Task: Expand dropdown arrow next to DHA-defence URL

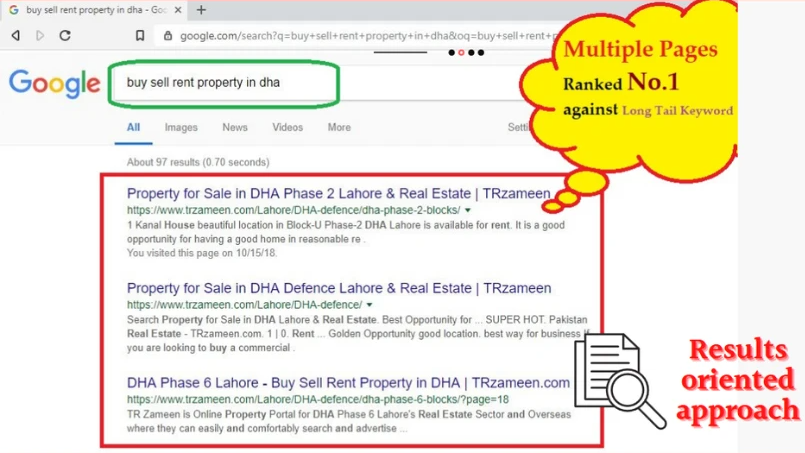Action: (369, 305)
